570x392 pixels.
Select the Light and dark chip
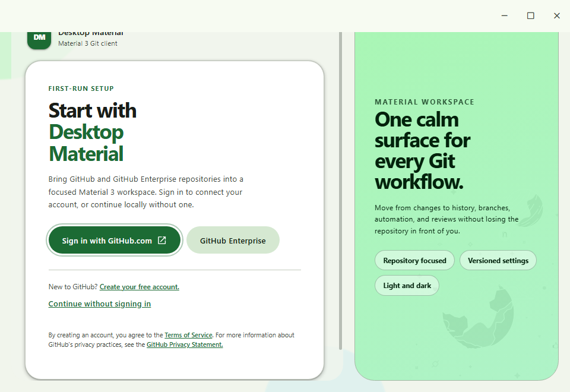(407, 286)
